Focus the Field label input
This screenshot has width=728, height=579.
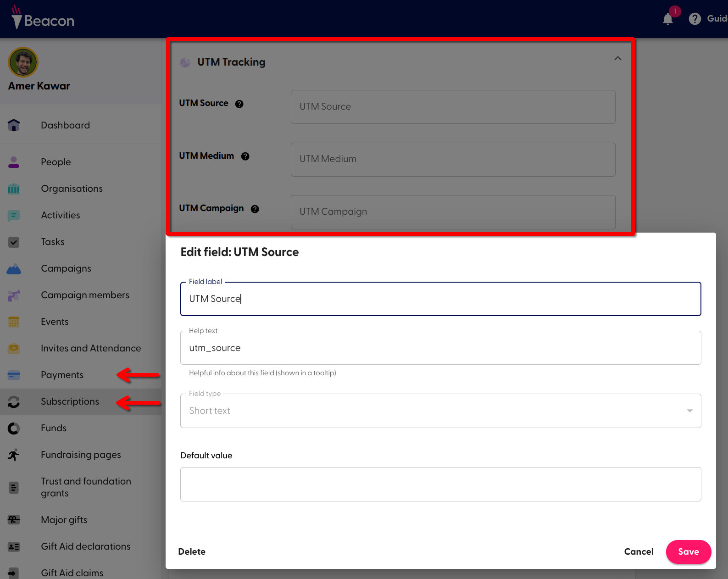(x=440, y=299)
